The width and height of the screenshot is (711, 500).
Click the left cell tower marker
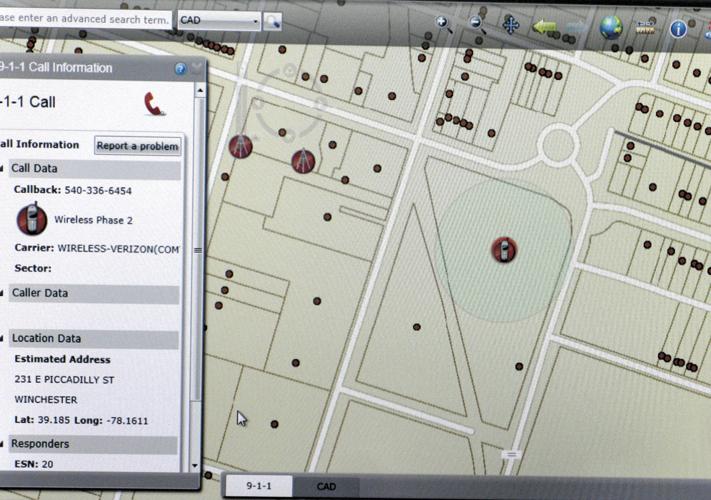point(240,147)
